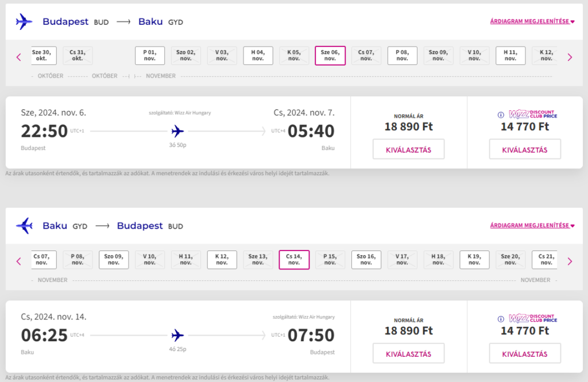Viewport: 588px width, 382px height.
Task: Select outbound date H 04, nov.
Action: [258, 56]
